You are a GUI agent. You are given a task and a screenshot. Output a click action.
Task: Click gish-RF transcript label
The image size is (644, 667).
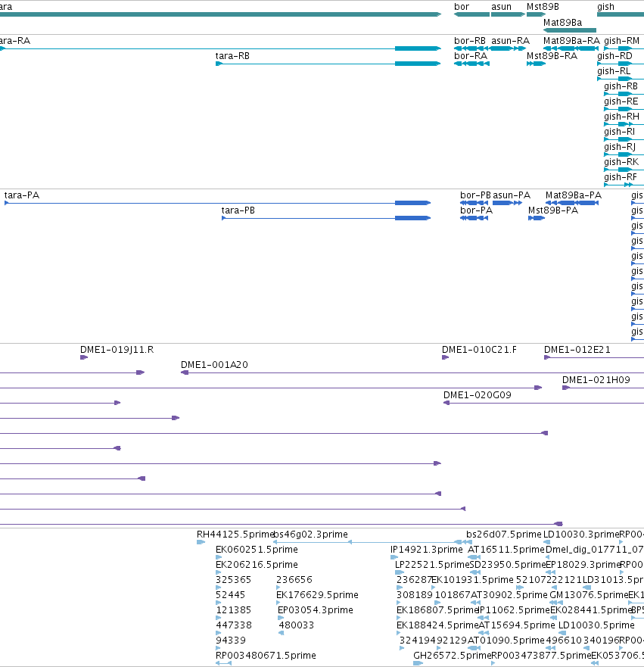click(x=621, y=177)
